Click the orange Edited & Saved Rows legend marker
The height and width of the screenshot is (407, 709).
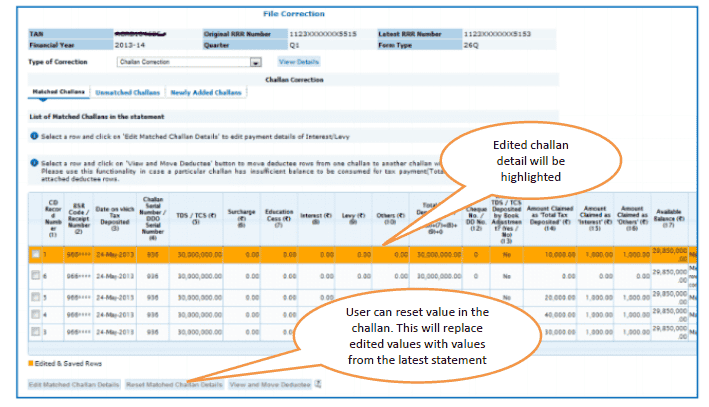coord(30,362)
